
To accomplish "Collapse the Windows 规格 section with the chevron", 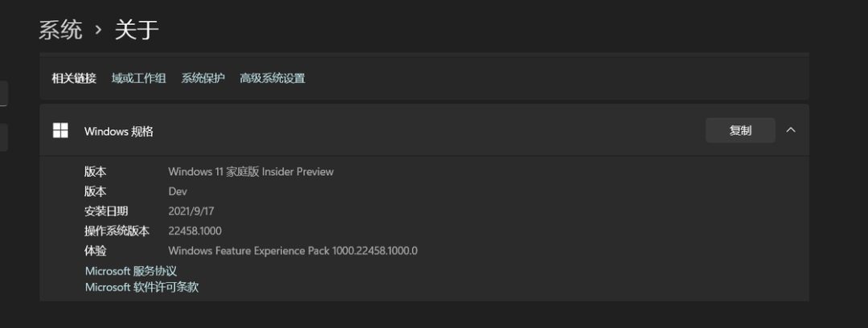I will tap(791, 130).
